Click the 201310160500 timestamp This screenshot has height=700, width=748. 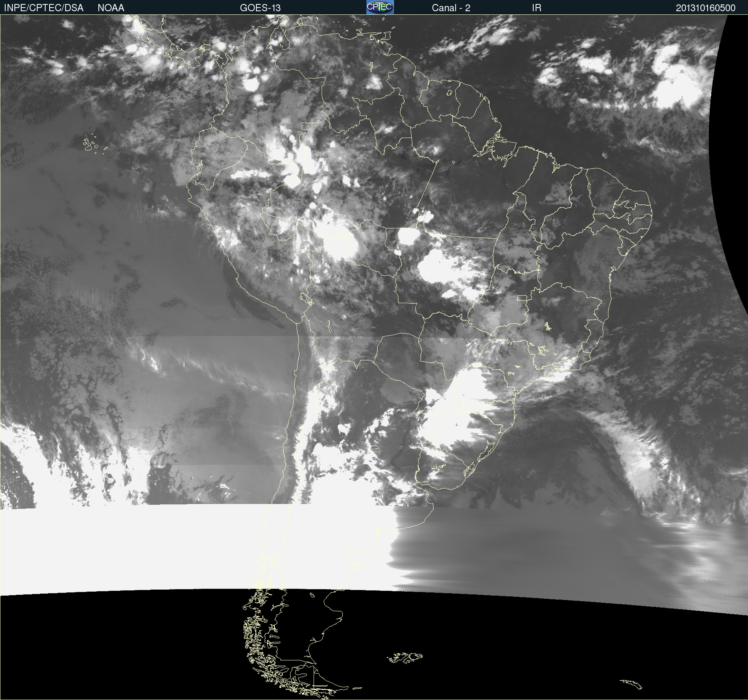coord(706,8)
